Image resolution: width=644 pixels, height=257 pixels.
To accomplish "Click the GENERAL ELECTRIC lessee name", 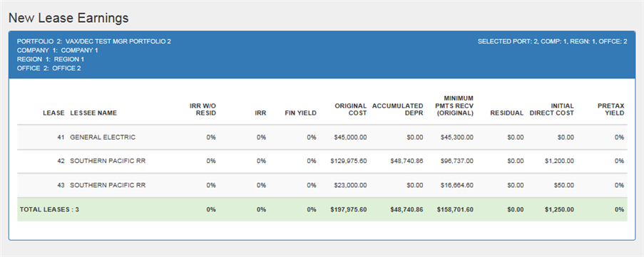I will coord(103,137).
